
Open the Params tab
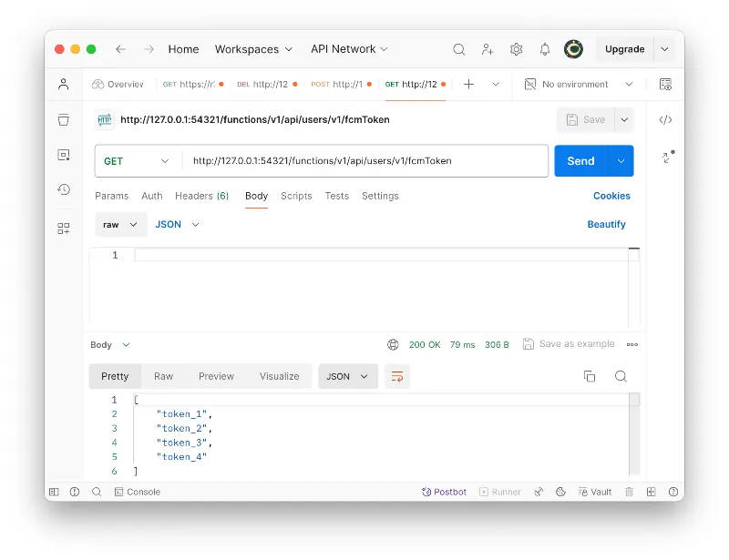click(111, 196)
